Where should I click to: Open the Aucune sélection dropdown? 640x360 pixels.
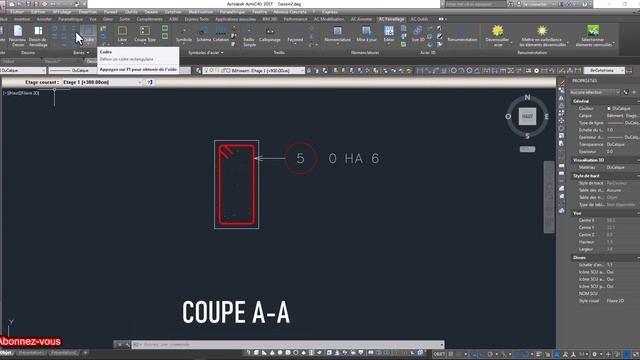595,92
